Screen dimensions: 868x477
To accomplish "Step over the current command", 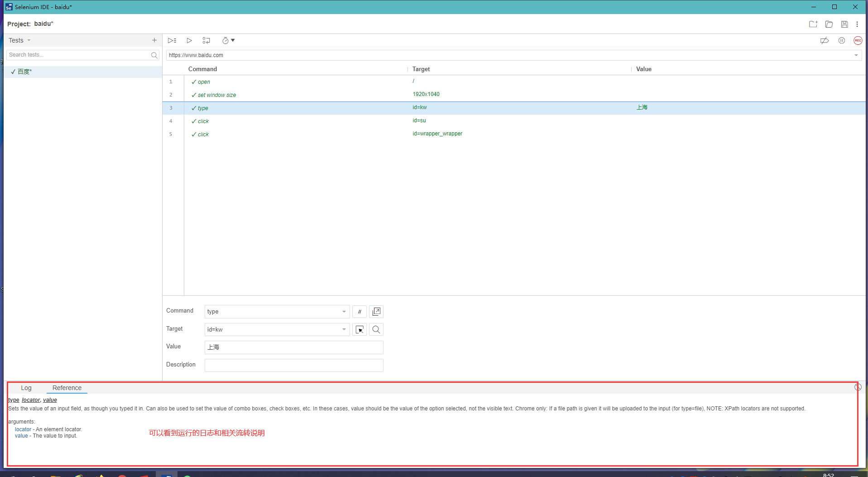I will tap(206, 40).
